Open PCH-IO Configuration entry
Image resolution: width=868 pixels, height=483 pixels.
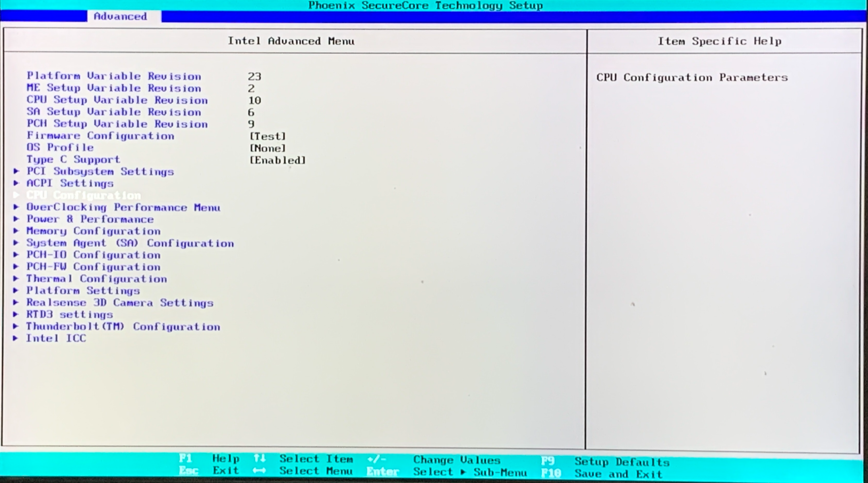pos(94,255)
